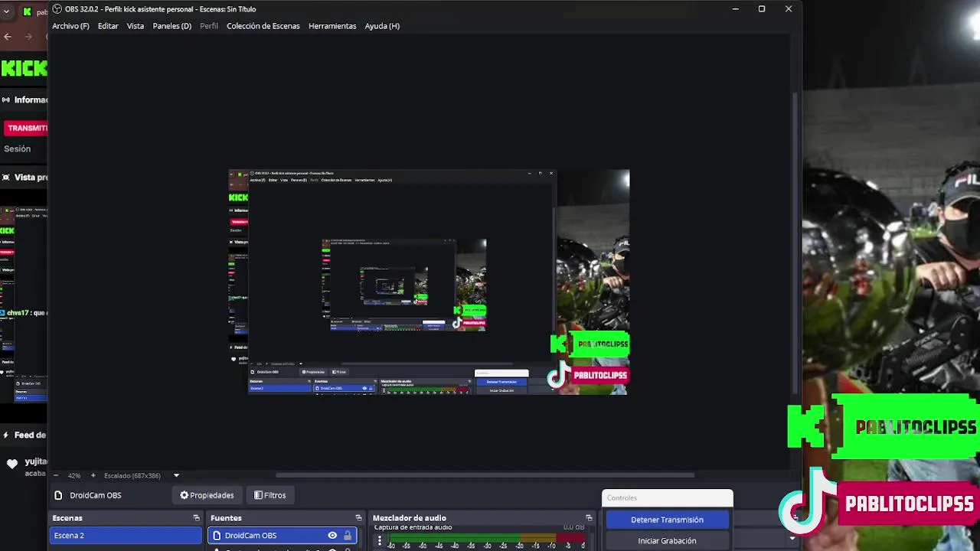Open the browser tab list chevron
This screenshot has width=980, height=551.
6,11
